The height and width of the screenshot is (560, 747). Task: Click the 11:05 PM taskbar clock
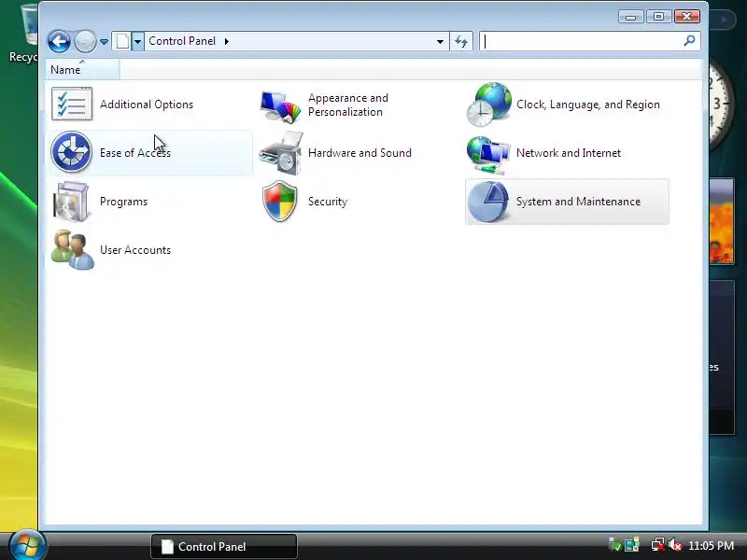[711, 546]
